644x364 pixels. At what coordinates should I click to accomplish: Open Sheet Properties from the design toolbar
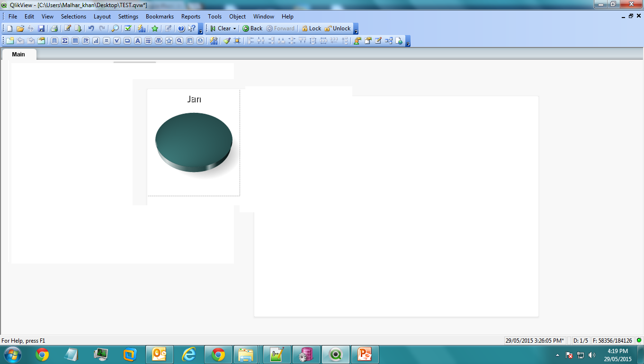(41, 41)
